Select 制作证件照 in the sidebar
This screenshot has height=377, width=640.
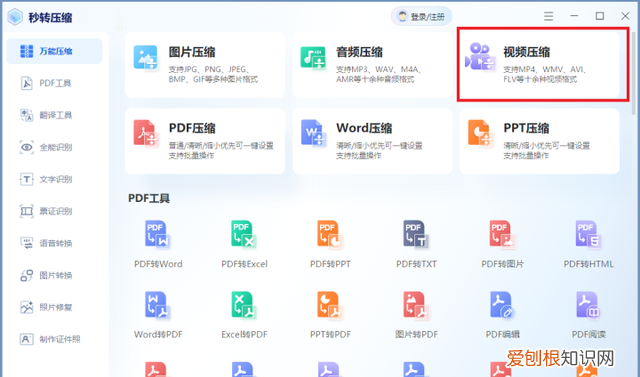[54, 339]
